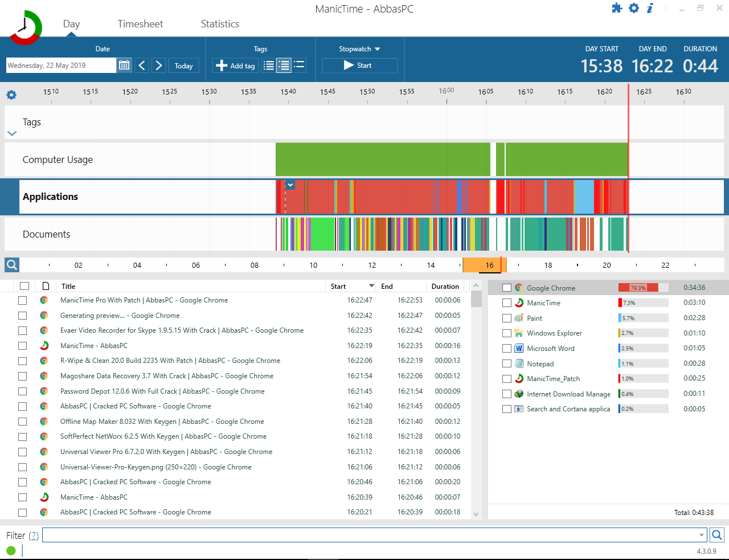Click the Add tag button
This screenshot has height=560, width=729.
[236, 66]
